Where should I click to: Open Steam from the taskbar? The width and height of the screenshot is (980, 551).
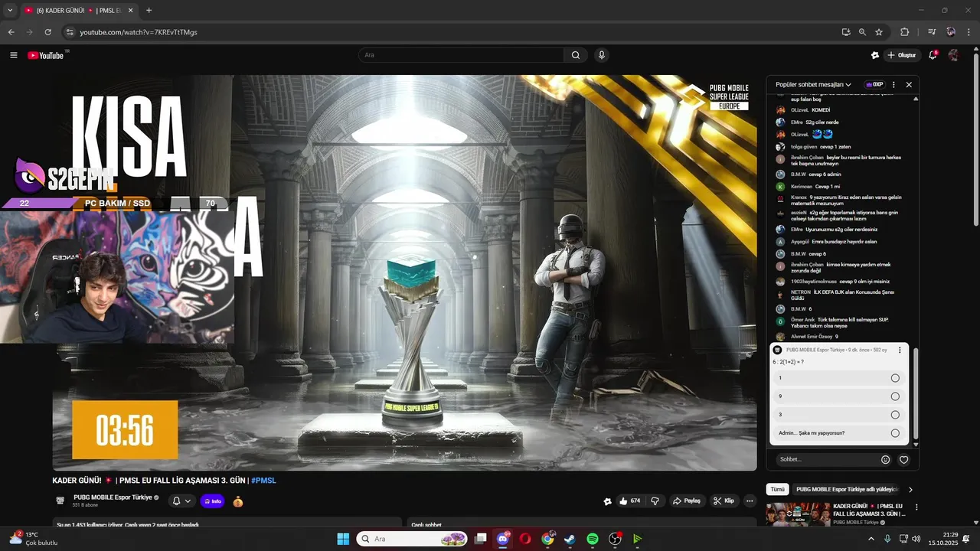tap(570, 539)
